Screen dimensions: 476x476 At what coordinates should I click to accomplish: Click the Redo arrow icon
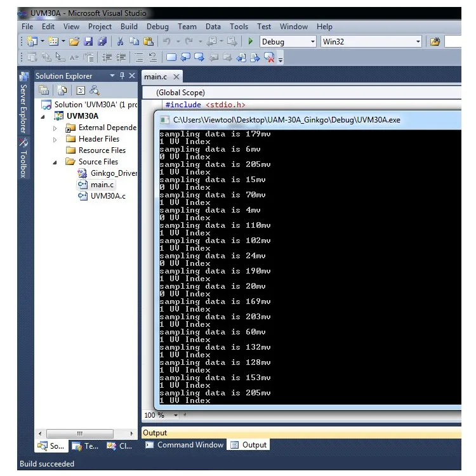189,41
